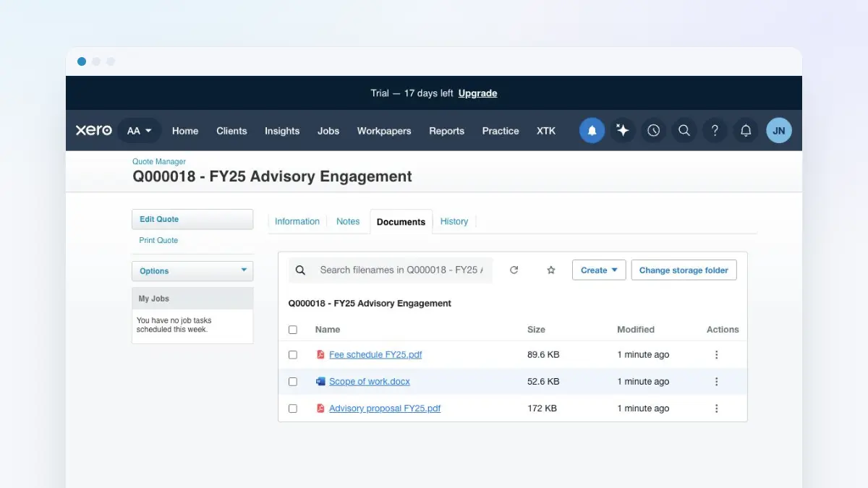Open the Fee schedule FY25.pdf link
The width and height of the screenshot is (868, 488).
tap(375, 355)
